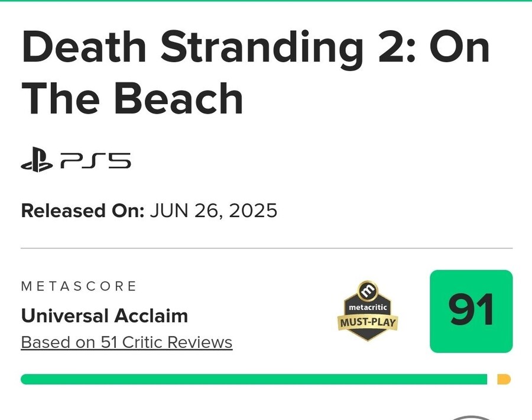Click the partial gray circle at bottom

point(472,418)
